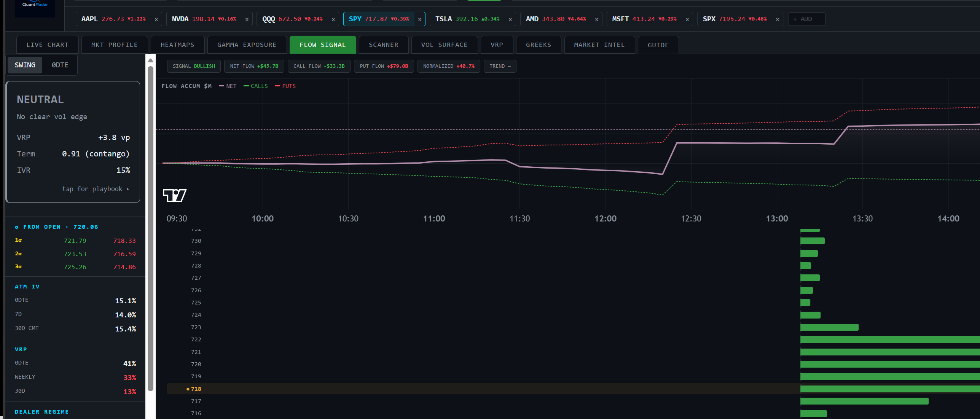Click VRP WEEKLY value 33%
This screenshot has width=980, height=419.
[x=130, y=378]
